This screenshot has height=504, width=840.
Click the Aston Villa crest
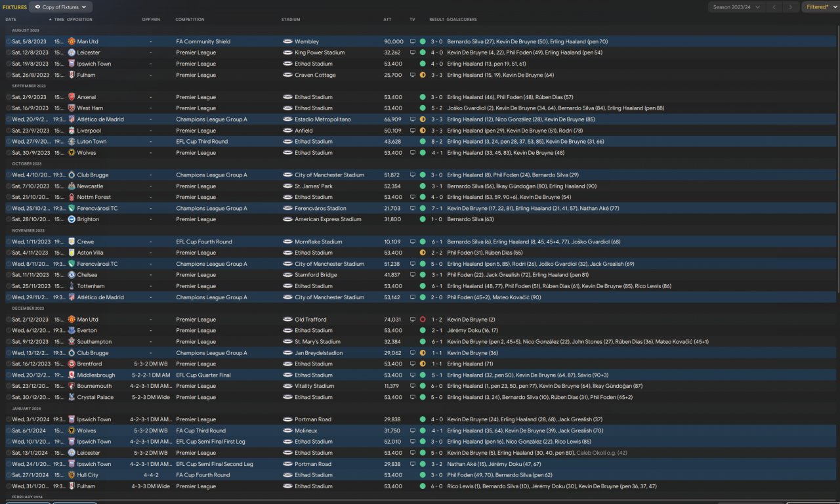72,253
